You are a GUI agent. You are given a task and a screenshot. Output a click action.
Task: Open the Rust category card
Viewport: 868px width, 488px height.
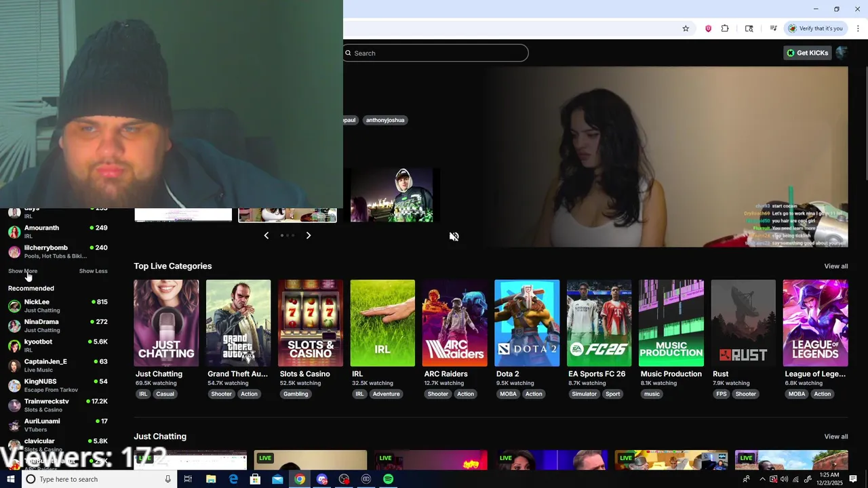tap(743, 323)
